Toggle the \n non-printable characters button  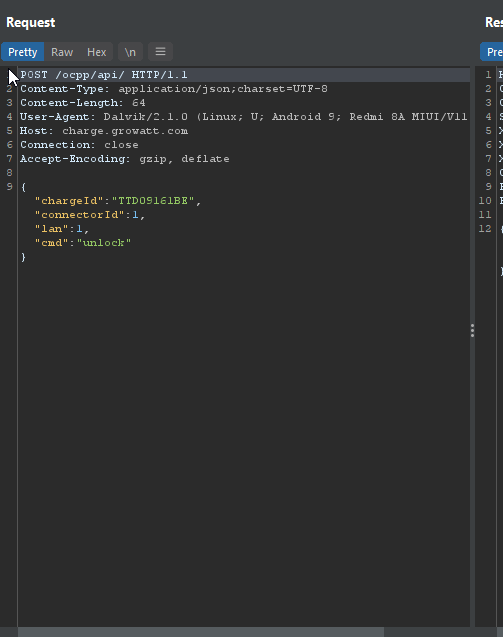(x=130, y=52)
